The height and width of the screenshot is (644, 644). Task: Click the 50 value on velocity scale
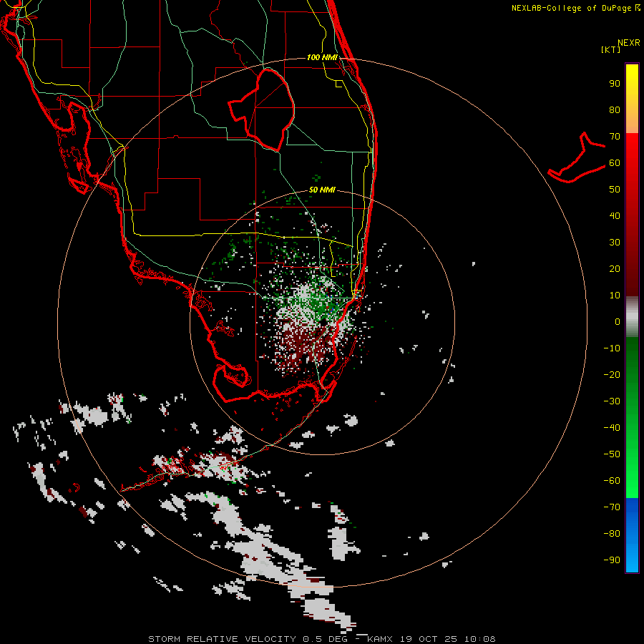click(x=615, y=190)
